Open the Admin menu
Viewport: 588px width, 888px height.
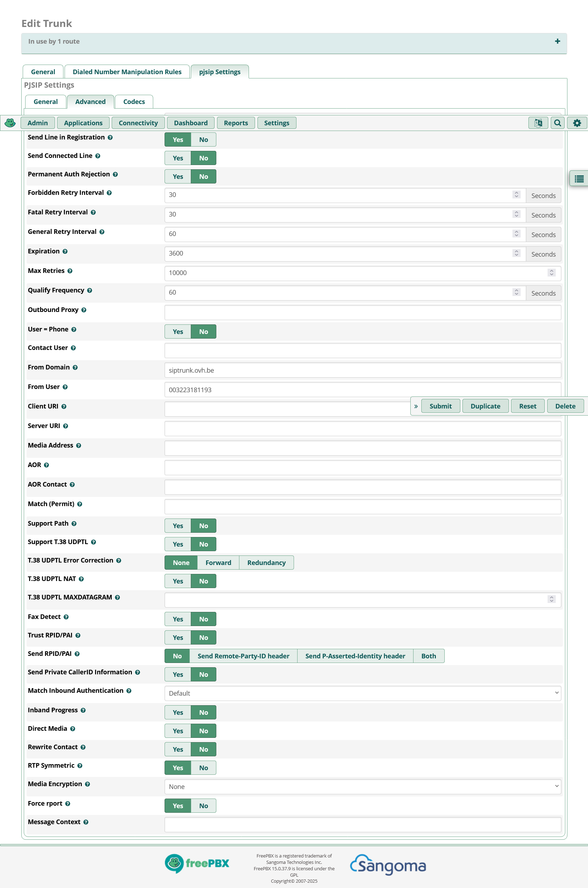pyautogui.click(x=38, y=123)
